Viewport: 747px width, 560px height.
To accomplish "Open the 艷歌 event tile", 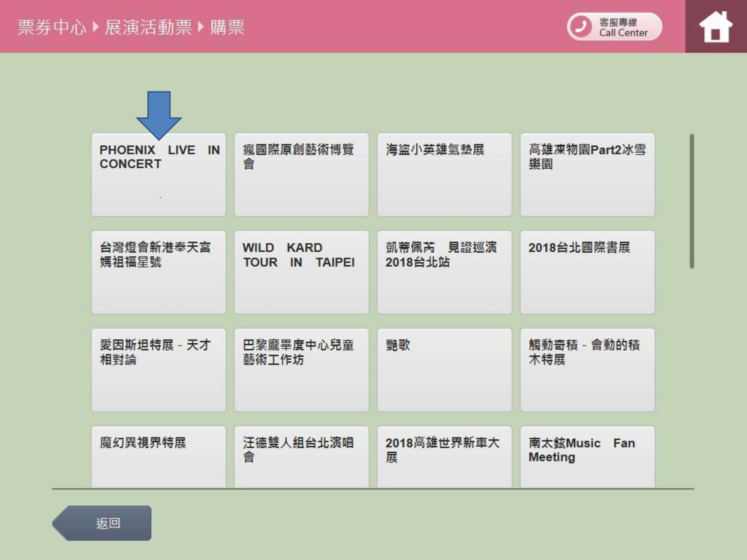I will click(444, 370).
